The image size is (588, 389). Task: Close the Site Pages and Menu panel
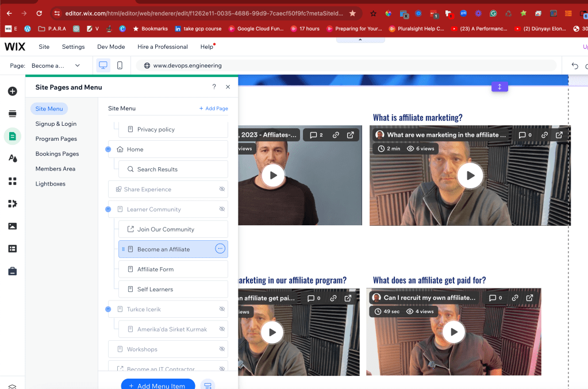[x=228, y=87]
